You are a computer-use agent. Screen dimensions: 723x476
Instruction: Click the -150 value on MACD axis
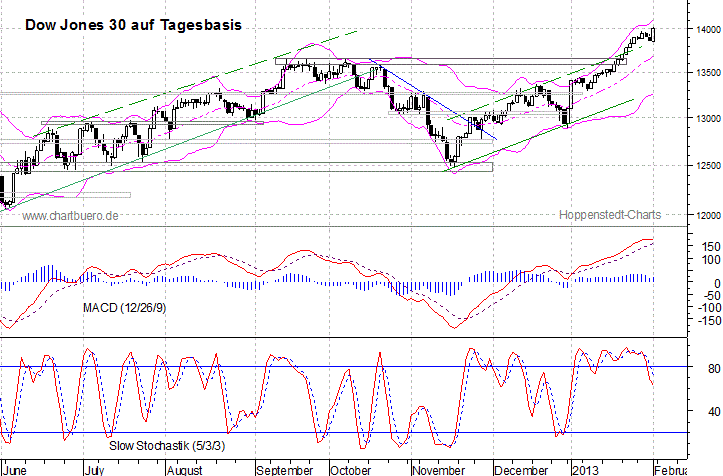[x=709, y=320]
